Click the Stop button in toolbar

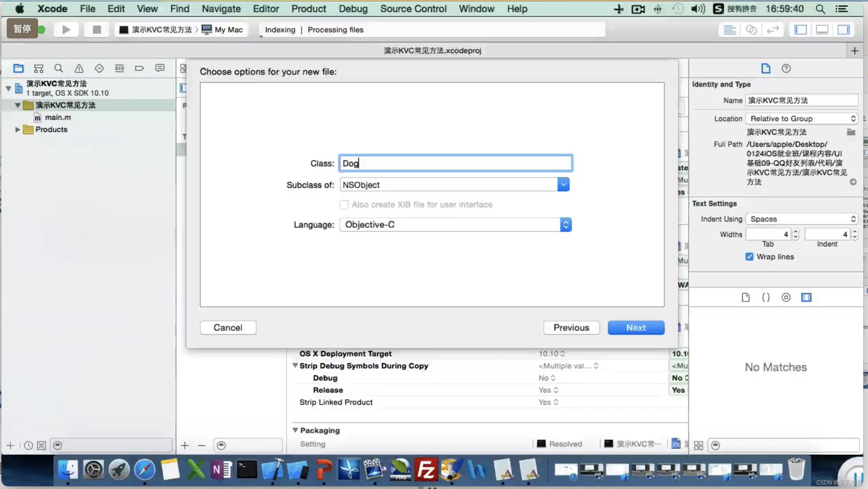coord(96,29)
